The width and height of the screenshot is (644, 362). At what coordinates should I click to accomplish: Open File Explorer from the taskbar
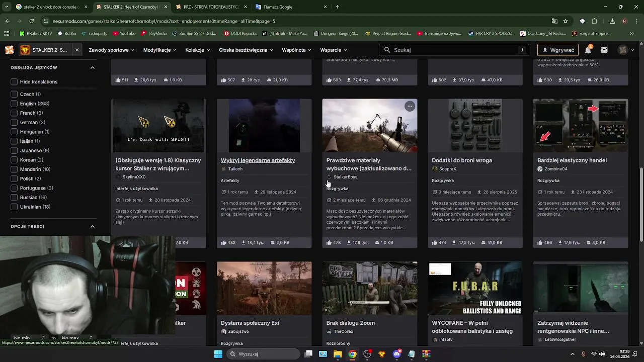click(338, 354)
